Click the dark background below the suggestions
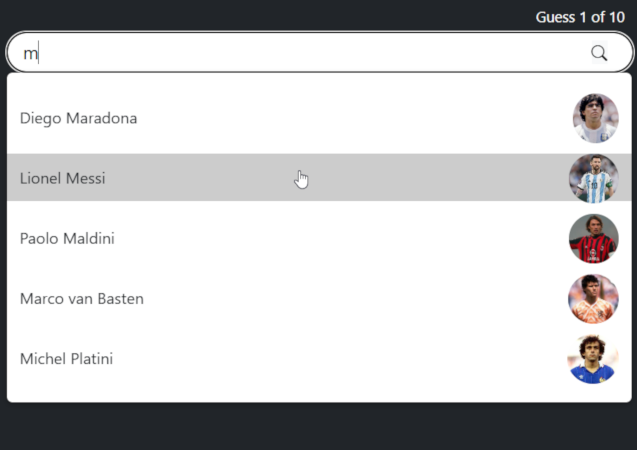This screenshot has height=450, width=637. coord(318,428)
